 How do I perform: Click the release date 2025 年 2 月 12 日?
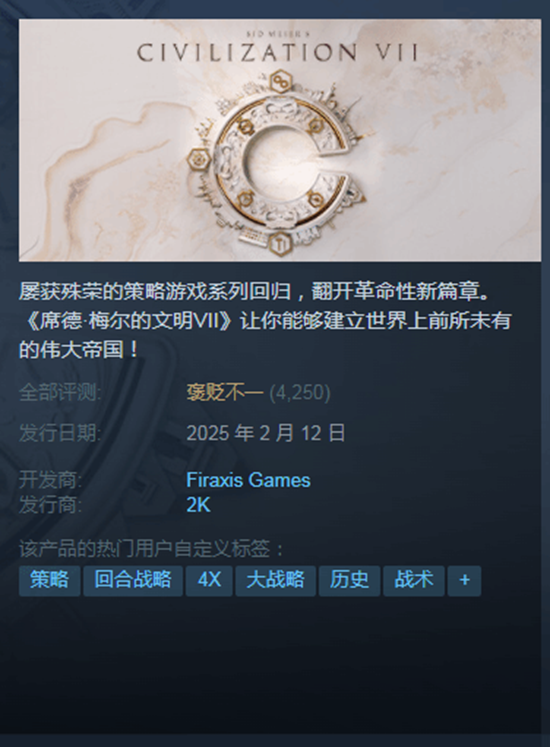click(x=266, y=433)
